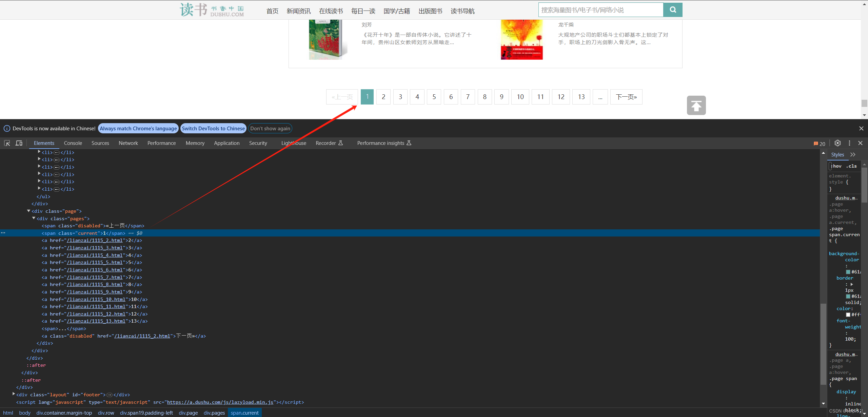Click the dushu.com logo

[212, 10]
